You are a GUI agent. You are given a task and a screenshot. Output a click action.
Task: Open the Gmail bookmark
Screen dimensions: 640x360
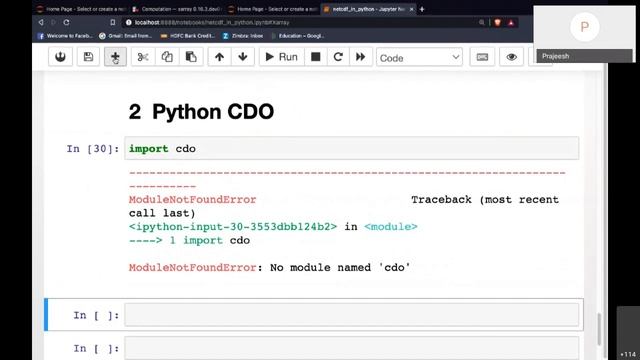126,36
